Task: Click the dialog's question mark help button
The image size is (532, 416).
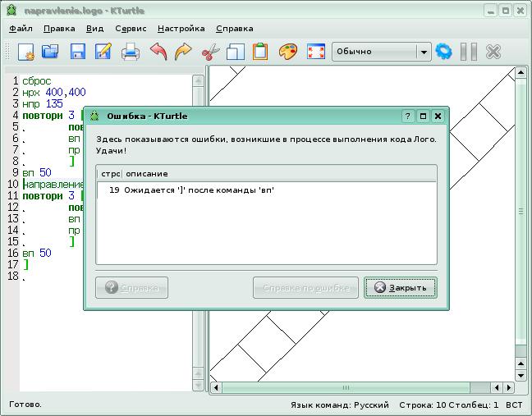Action: [408, 117]
